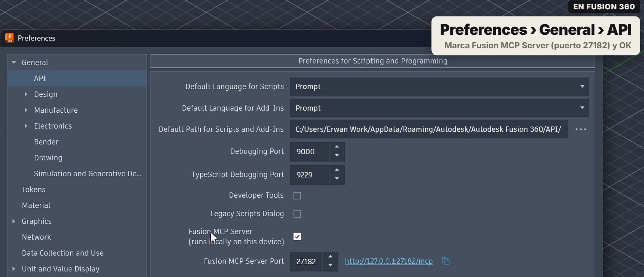Expand the Unit and Value Display node
The width and height of the screenshot is (644, 277).
pos(14,269)
